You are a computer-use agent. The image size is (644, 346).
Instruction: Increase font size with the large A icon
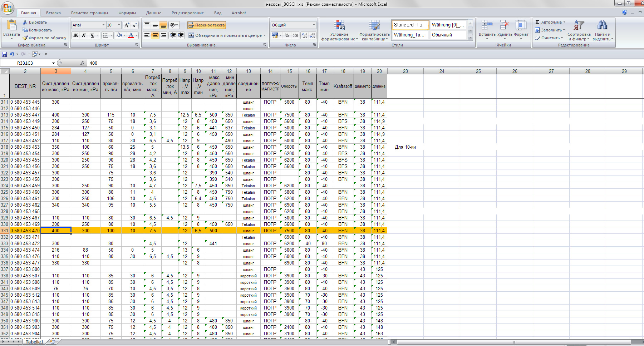[x=127, y=25]
